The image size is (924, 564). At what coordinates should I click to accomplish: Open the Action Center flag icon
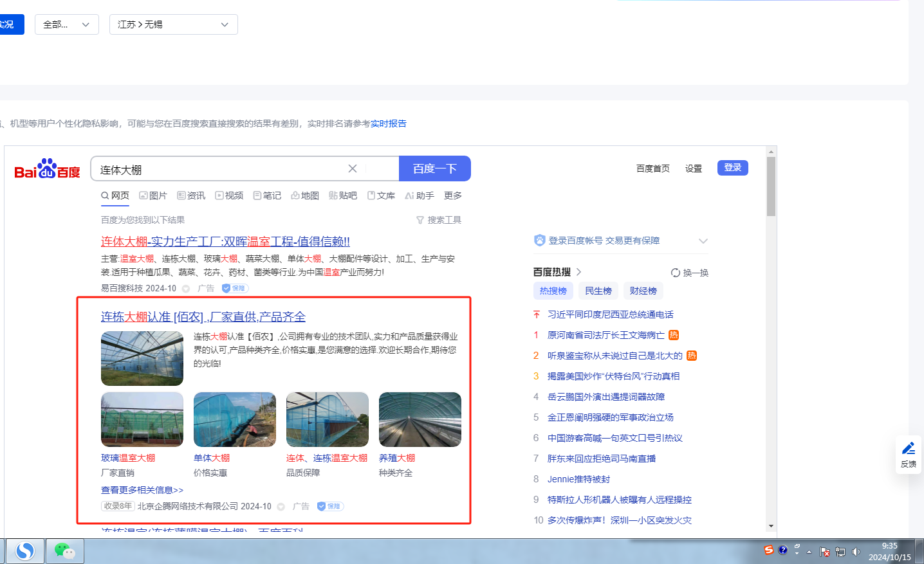coord(825,552)
